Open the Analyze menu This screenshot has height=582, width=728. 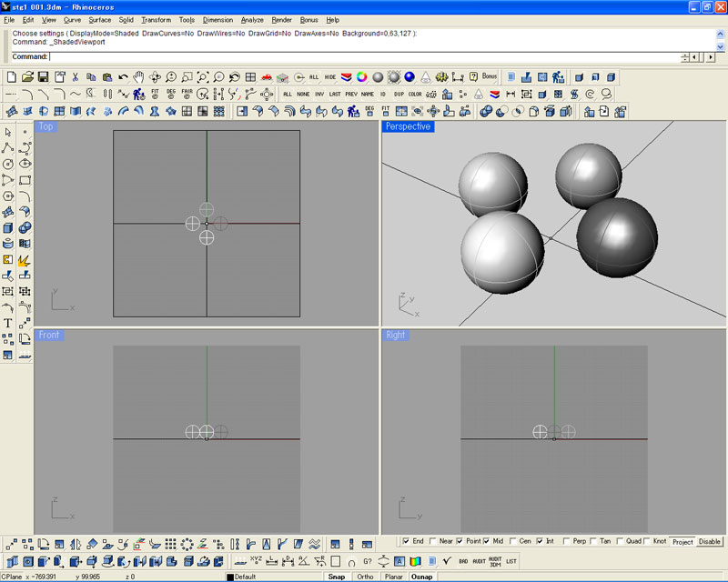pos(252,19)
